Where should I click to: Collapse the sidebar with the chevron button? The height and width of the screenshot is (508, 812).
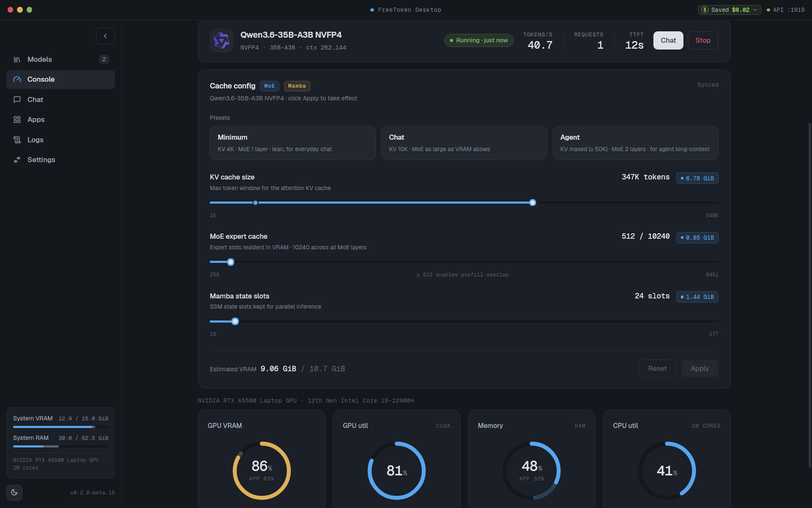pos(105,36)
